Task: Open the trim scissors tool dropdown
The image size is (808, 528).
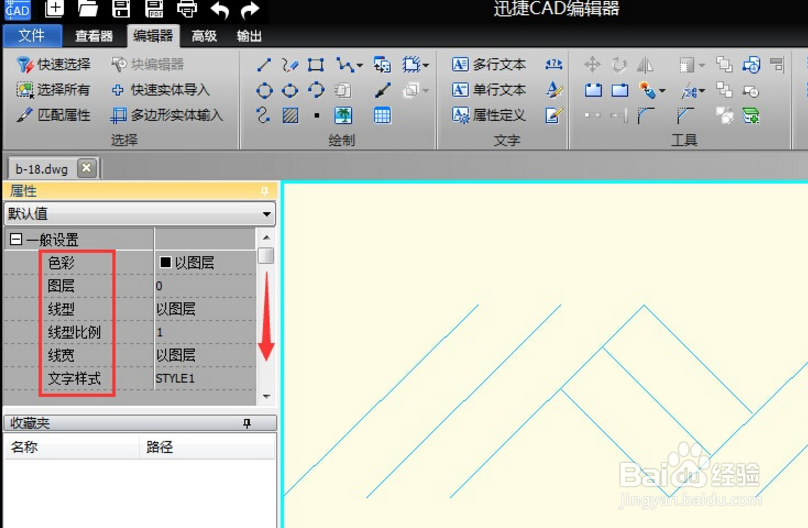Action: click(x=702, y=91)
